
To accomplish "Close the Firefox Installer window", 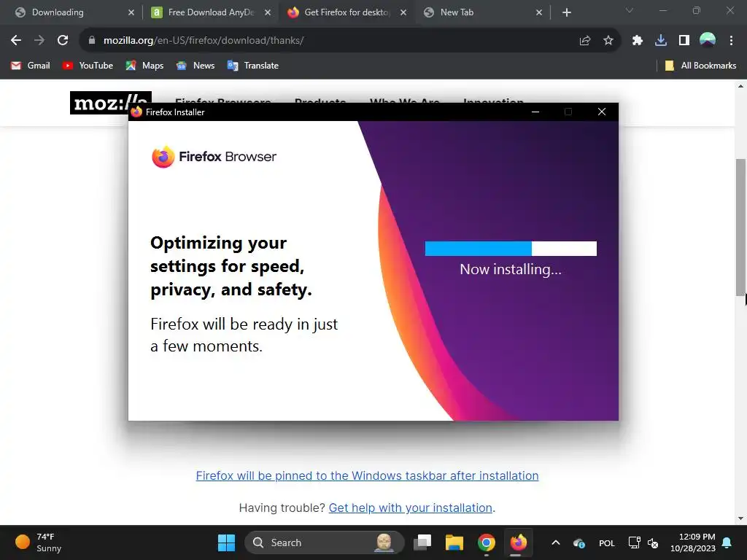I will (602, 112).
